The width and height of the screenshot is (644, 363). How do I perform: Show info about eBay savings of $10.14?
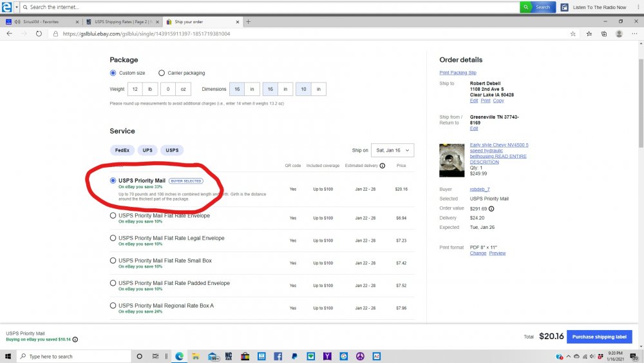click(75, 340)
